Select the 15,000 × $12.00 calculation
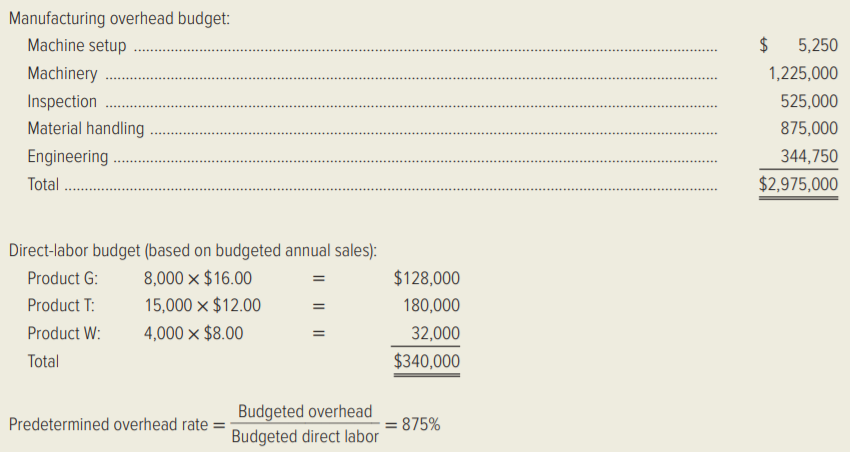The width and height of the screenshot is (850, 452). (202, 306)
